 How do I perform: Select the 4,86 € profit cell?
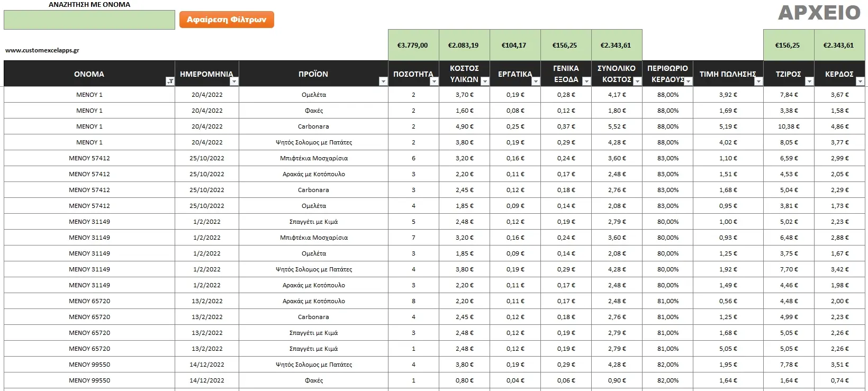tap(840, 126)
